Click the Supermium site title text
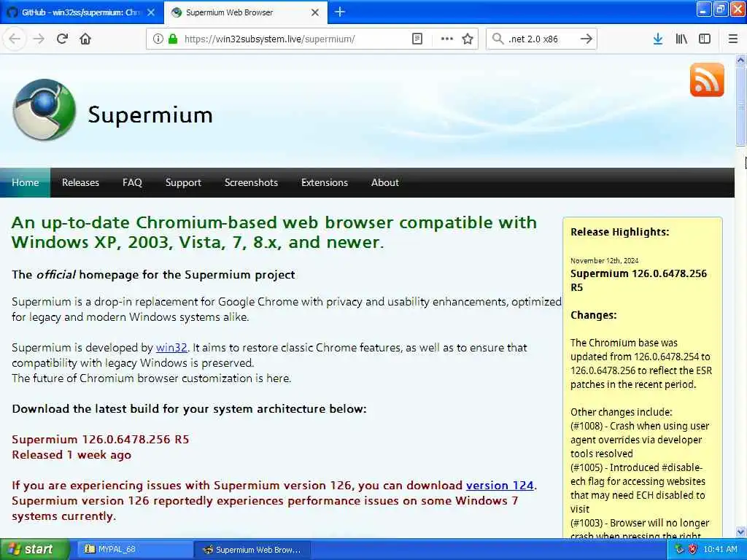Image resolution: width=747 pixels, height=560 pixels. tap(150, 114)
